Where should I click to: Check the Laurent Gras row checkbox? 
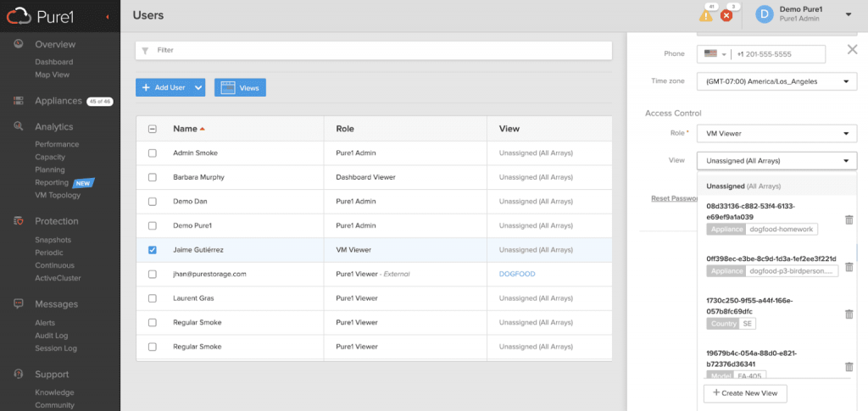click(x=153, y=298)
